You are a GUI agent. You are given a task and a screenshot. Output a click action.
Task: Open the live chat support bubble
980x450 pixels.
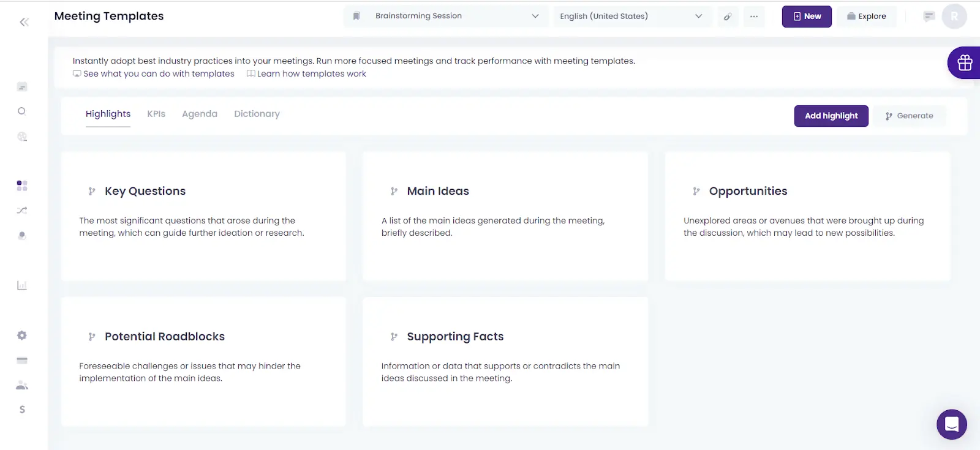tap(952, 424)
